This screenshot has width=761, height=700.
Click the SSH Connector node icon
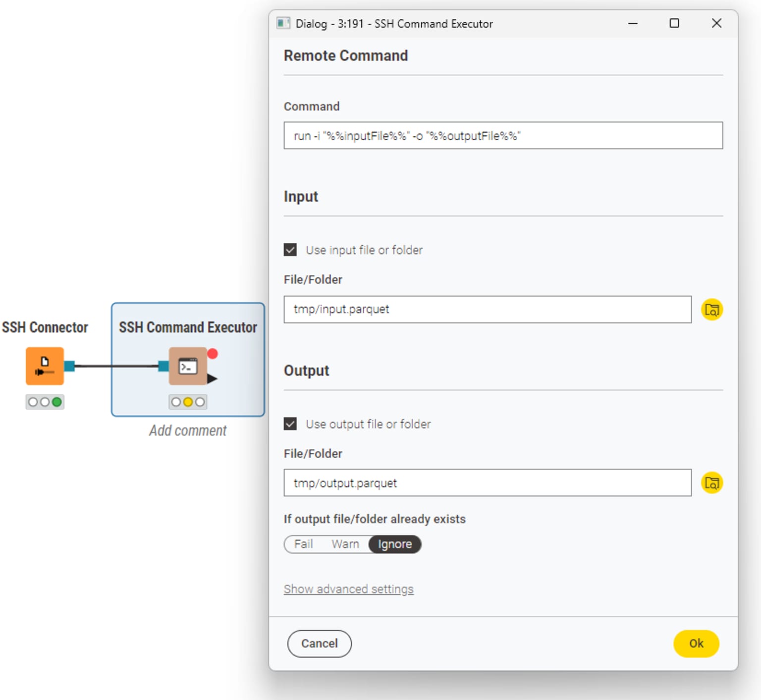point(45,366)
